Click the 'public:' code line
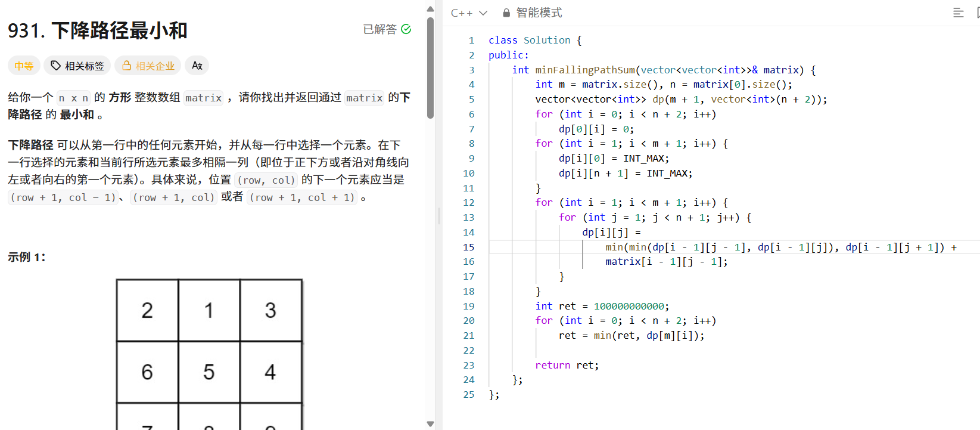This screenshot has height=430, width=980. (509, 55)
